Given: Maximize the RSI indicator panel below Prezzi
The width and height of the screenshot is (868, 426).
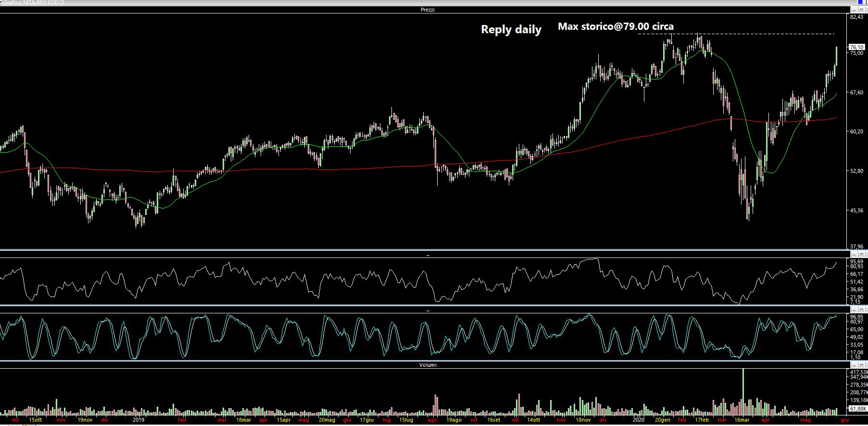Looking at the screenshot, I should coord(861,255).
